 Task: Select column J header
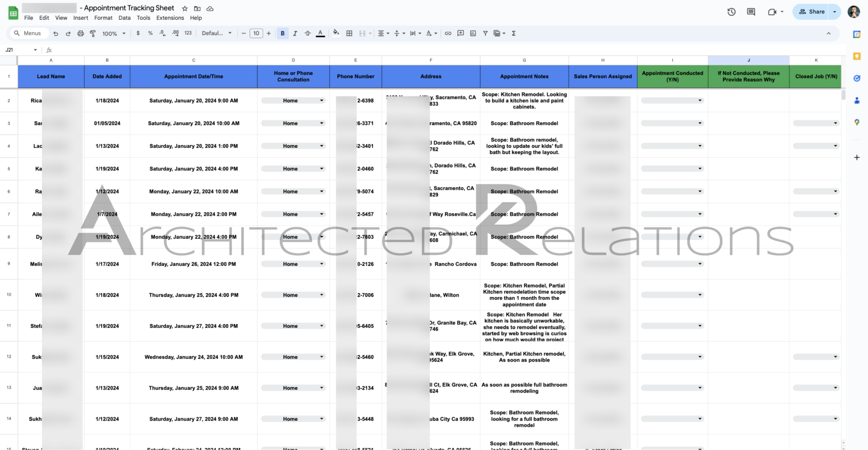(x=749, y=60)
